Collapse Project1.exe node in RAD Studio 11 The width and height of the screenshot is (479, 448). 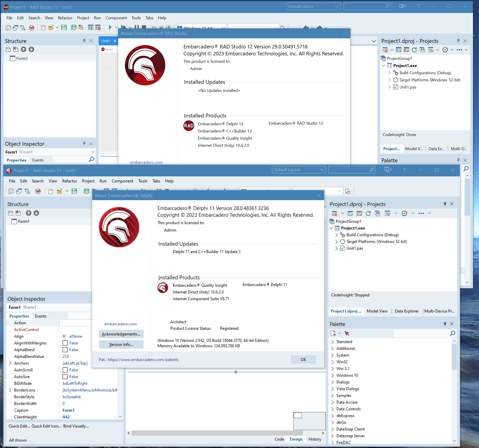[x=331, y=228]
